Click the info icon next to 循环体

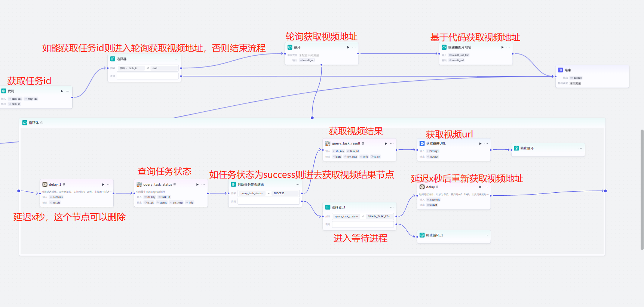coord(42,123)
